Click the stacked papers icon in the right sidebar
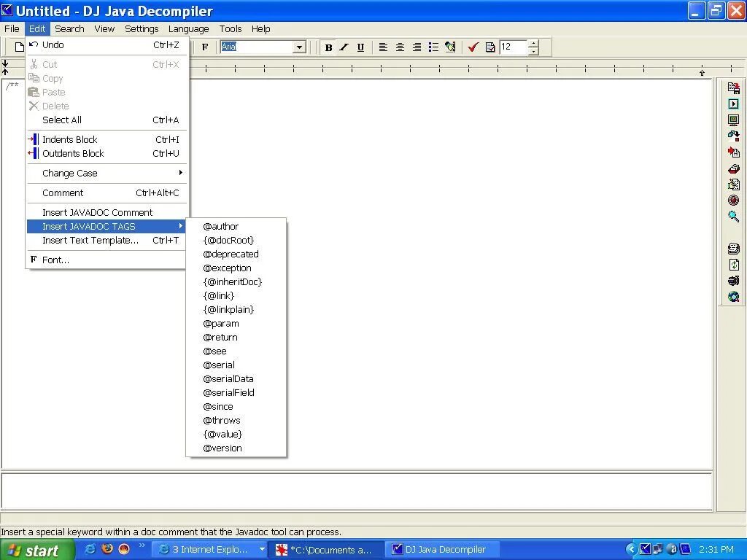 coord(734,248)
